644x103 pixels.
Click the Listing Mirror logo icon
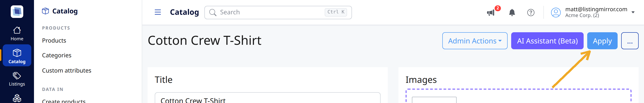click(x=17, y=11)
